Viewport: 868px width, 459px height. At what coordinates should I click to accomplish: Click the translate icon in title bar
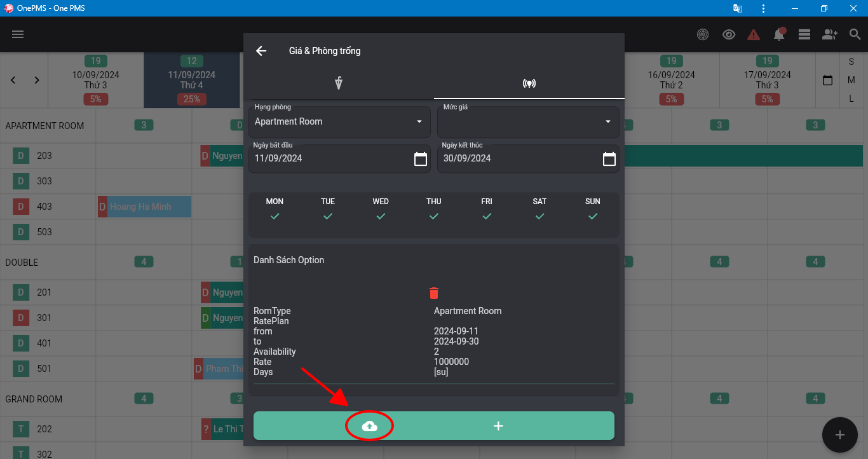tap(738, 8)
